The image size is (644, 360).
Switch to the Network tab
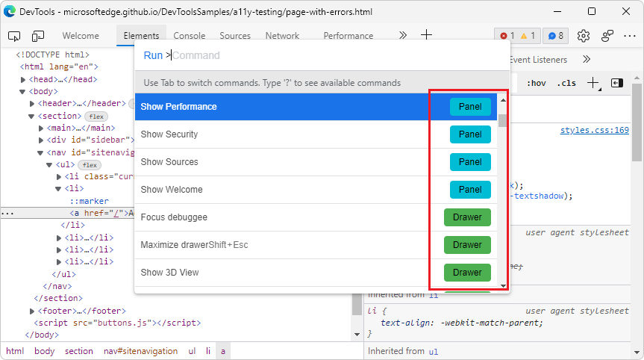[282, 36]
